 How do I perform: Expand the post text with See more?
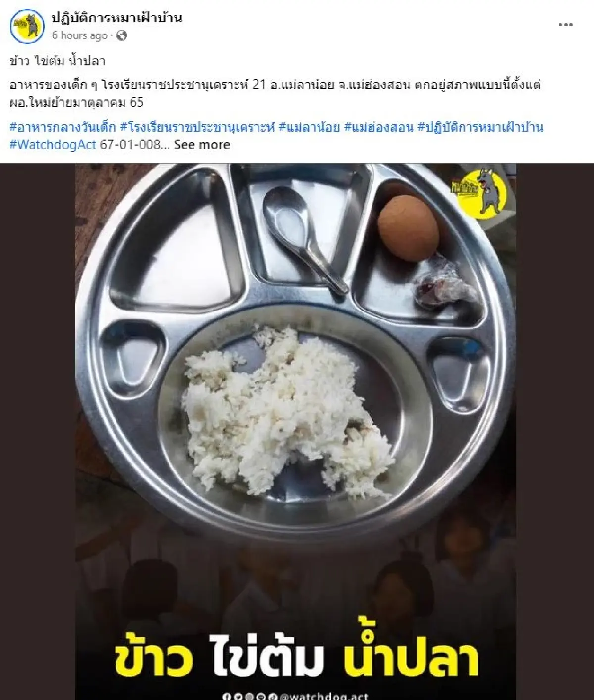(202, 145)
